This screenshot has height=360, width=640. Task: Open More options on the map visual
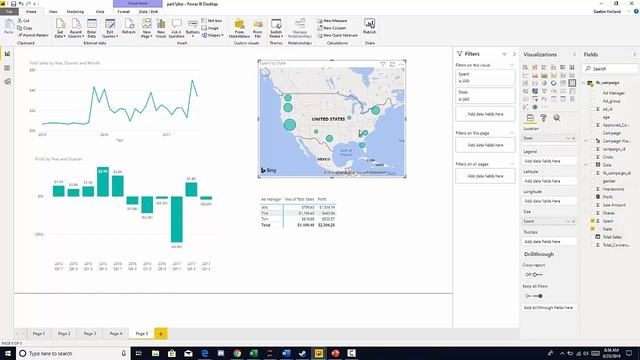pyautogui.click(x=401, y=64)
